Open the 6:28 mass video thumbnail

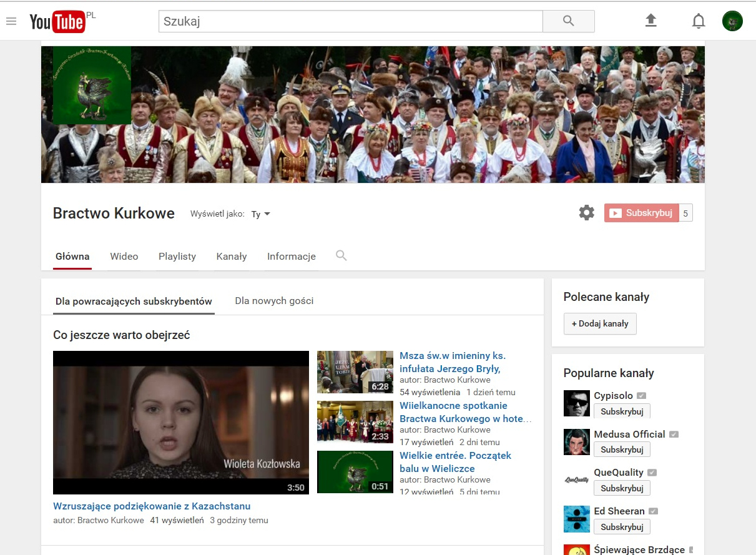(355, 372)
